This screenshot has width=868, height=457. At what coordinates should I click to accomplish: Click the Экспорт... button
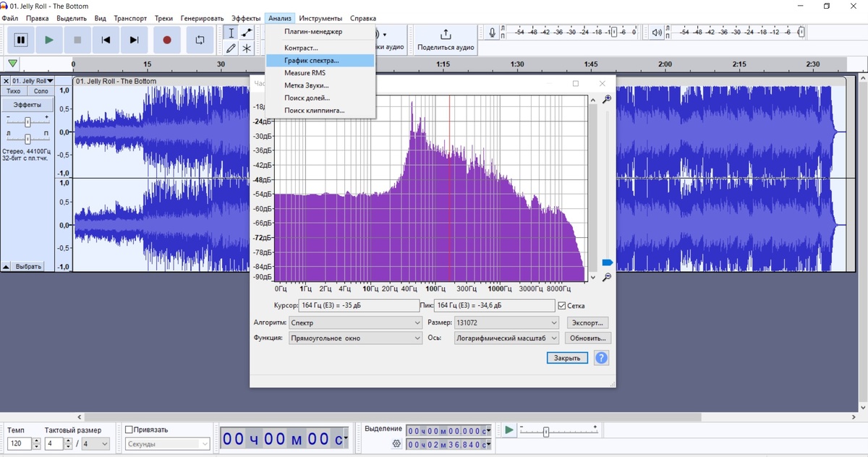(x=587, y=323)
